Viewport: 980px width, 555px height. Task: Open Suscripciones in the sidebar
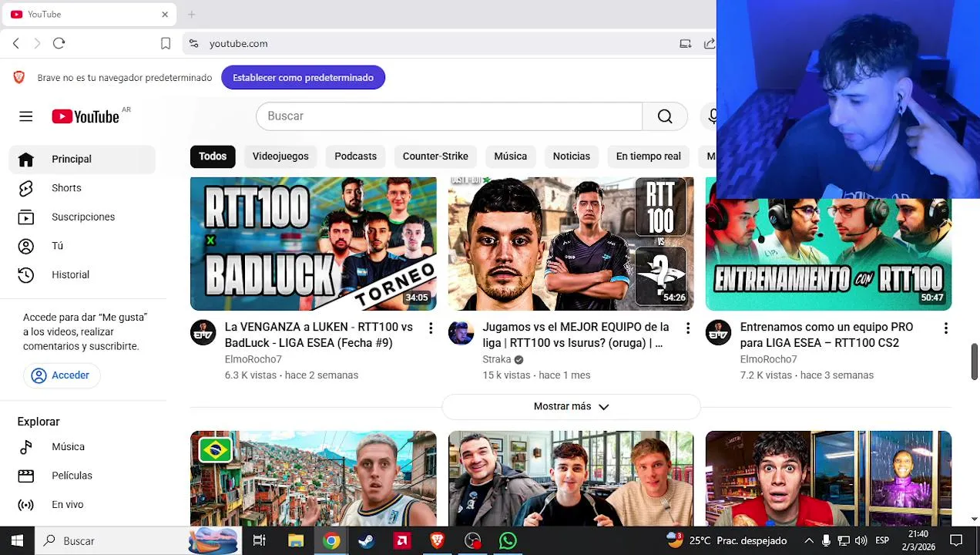[x=82, y=217]
